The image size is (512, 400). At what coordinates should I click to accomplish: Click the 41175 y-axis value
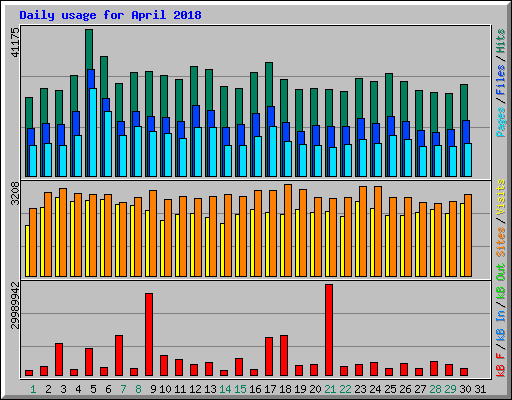point(15,42)
